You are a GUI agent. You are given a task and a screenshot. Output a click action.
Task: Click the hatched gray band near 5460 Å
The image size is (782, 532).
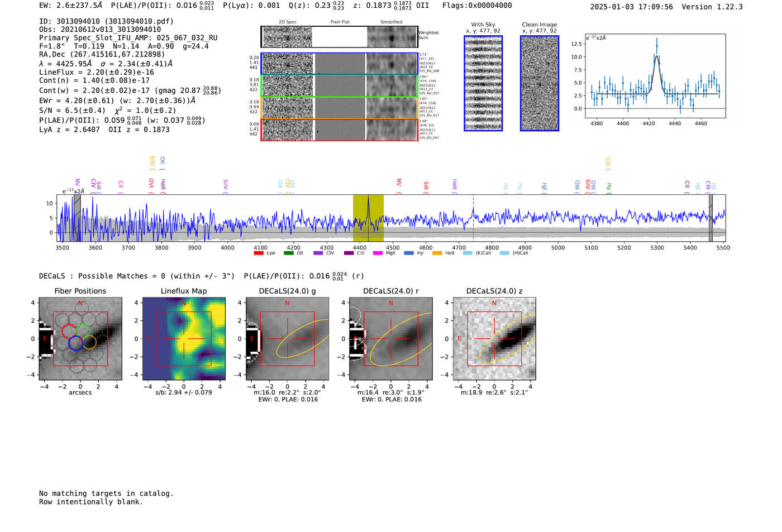pyautogui.click(x=711, y=218)
